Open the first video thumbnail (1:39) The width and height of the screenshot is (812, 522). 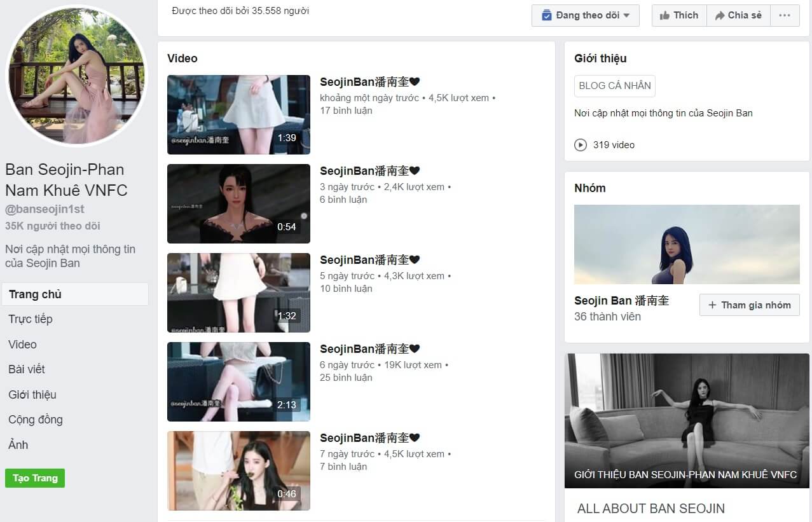pos(238,114)
